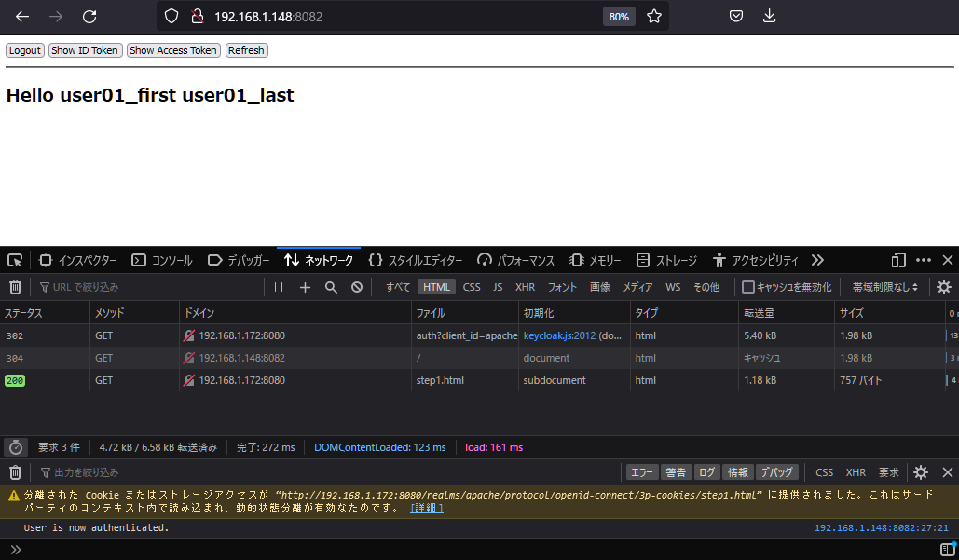The height and width of the screenshot is (560, 959).
Task: Click the search magnifier in network toolbar
Action: click(x=331, y=287)
